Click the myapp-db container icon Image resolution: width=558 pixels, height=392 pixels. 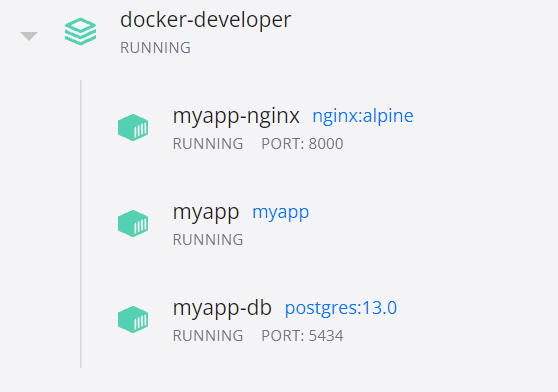click(x=133, y=319)
